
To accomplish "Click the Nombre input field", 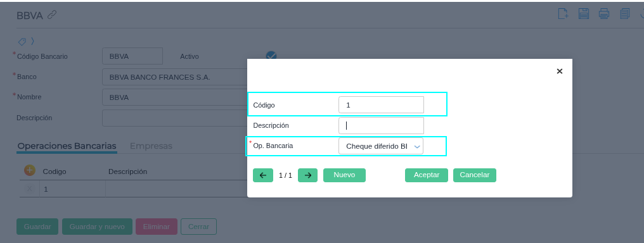I will click(x=175, y=97).
